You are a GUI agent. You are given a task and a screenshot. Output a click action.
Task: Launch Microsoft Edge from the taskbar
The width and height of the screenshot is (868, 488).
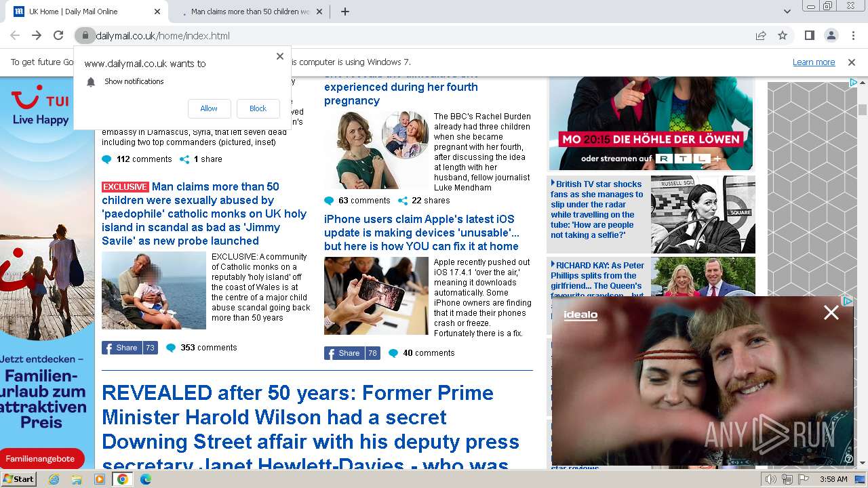coord(146,479)
